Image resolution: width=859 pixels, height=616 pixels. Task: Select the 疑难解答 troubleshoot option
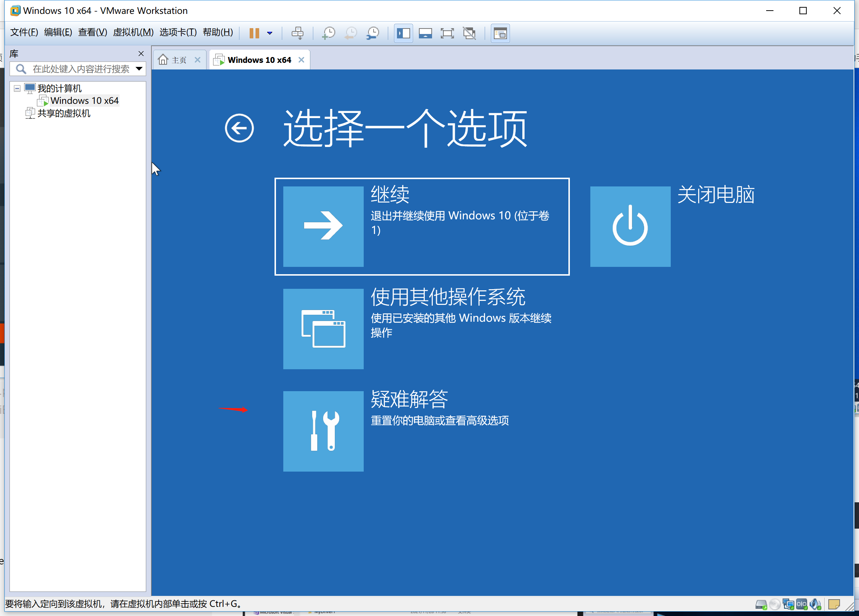pos(323,431)
